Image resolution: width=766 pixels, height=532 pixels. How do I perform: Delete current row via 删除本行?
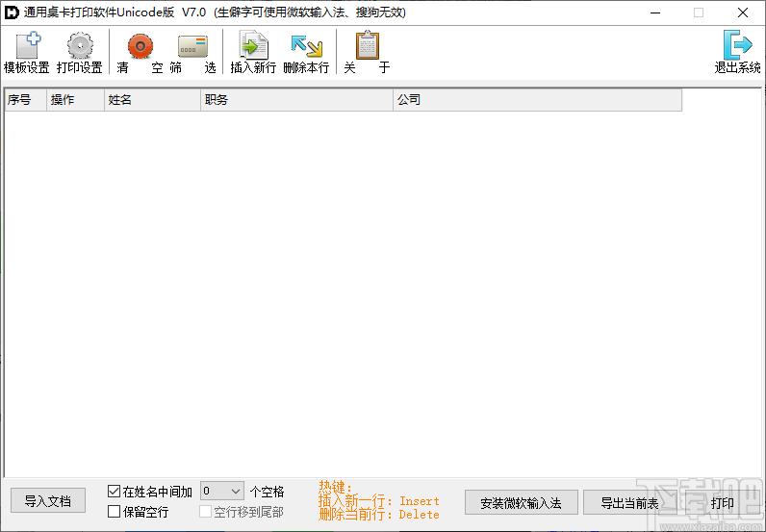pyautogui.click(x=306, y=52)
